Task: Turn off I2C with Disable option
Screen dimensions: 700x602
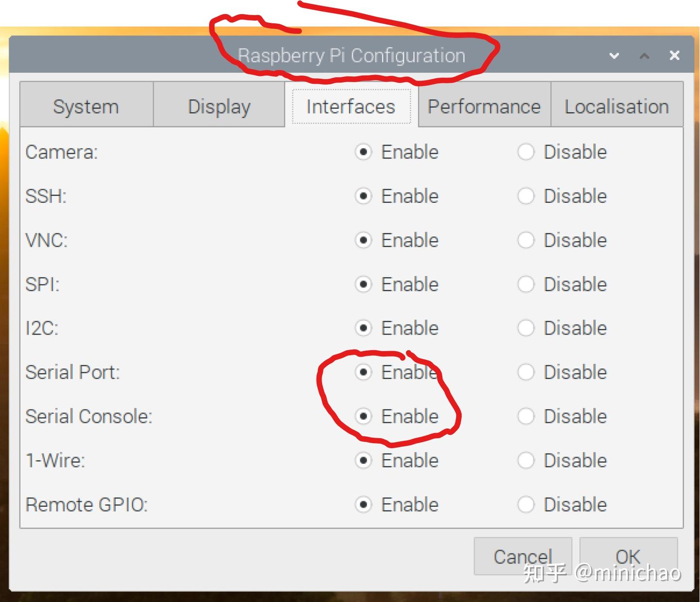Action: point(526,328)
